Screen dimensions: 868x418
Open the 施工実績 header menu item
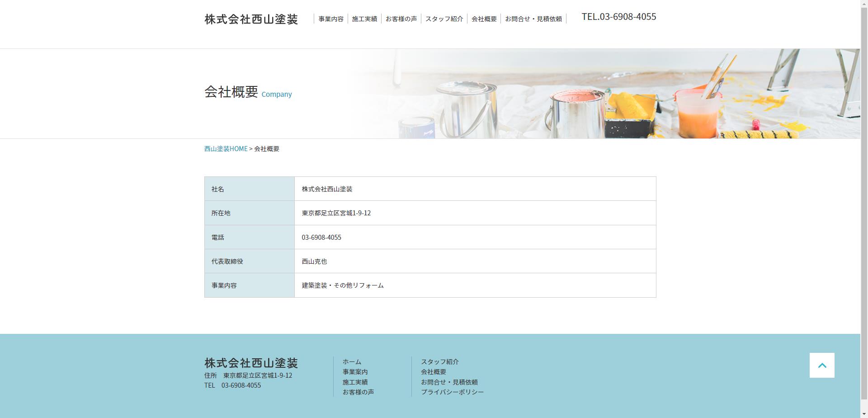364,19
